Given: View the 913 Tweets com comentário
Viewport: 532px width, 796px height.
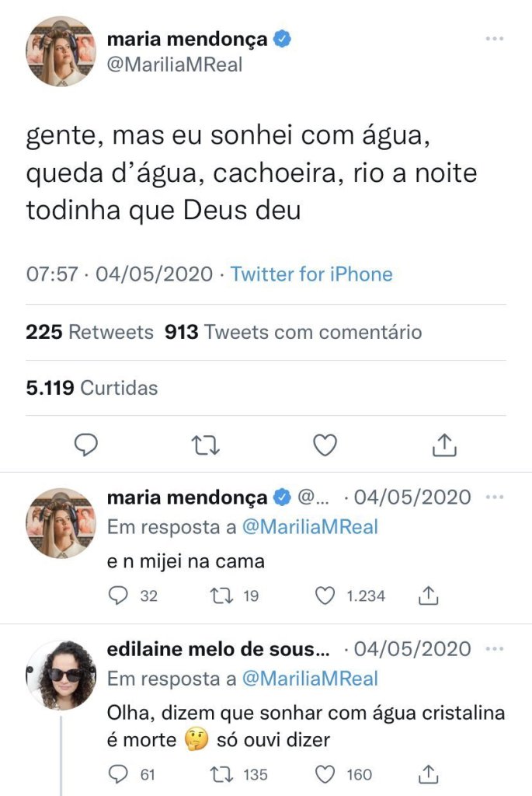Looking at the screenshot, I should point(294,333).
